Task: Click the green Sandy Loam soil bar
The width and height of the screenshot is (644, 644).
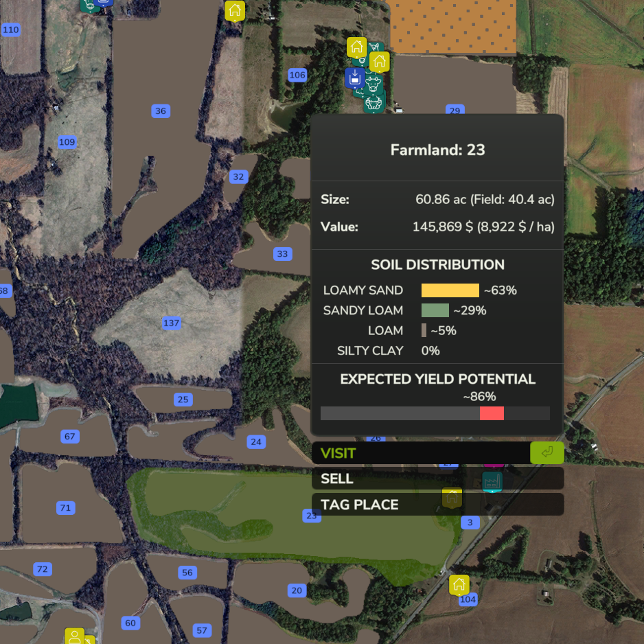Action: (435, 310)
